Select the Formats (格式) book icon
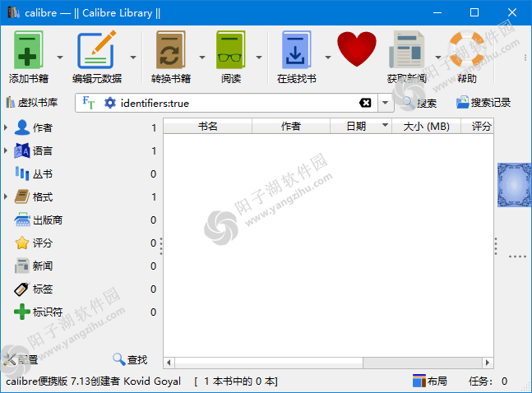The width and height of the screenshot is (532, 393). click(22, 196)
